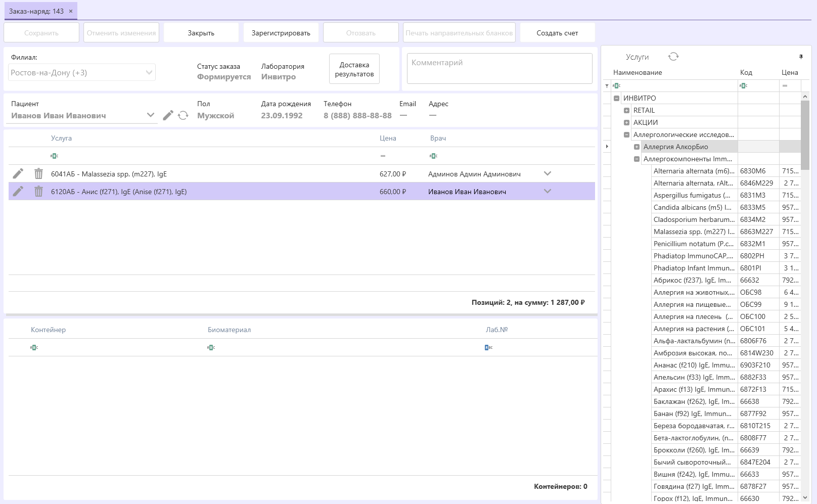Open filter operator for Биоматериал column
The image size is (817, 504).
211,347
